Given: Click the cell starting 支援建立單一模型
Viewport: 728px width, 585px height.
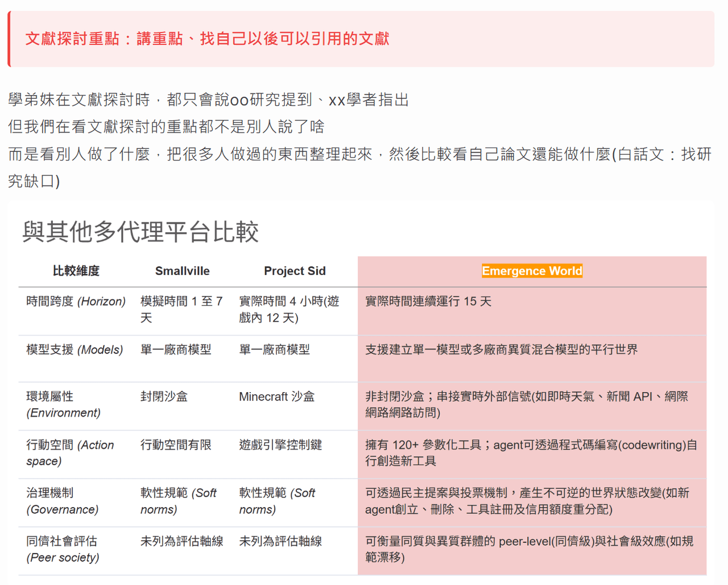Looking at the screenshot, I should (x=501, y=349).
